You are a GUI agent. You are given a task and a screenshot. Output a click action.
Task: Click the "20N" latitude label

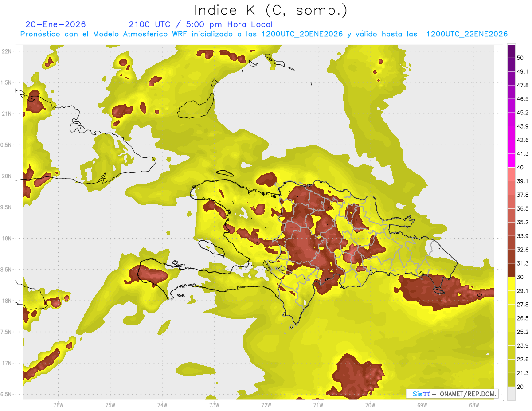(7, 176)
